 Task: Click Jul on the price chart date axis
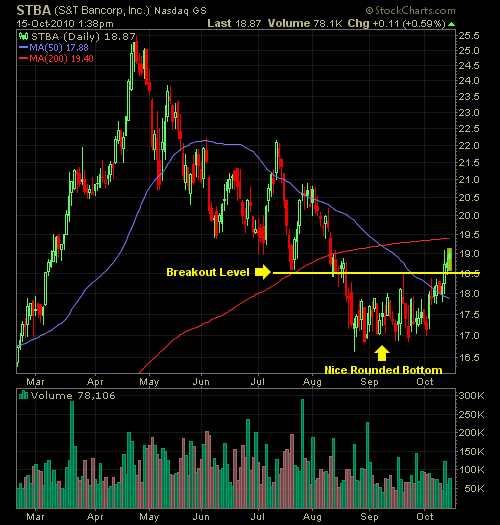pos(258,382)
